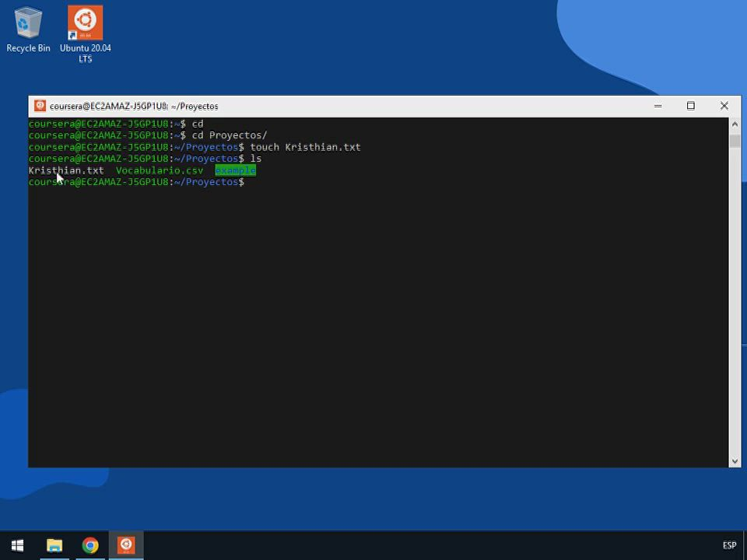
Task: Click the Show desktop strip at taskbar end
Action: coord(745,545)
